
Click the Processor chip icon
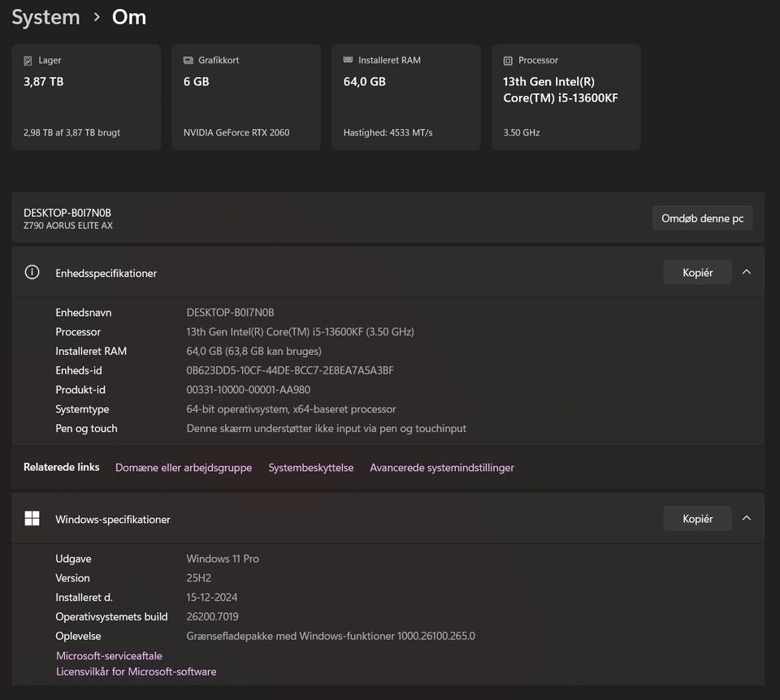508,61
